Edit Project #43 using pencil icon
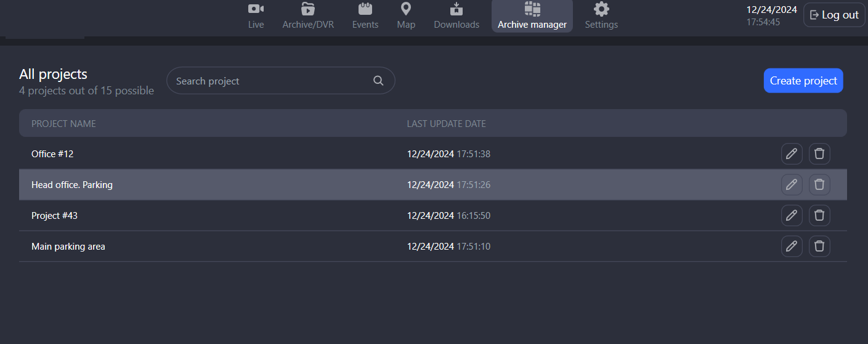 [792, 216]
